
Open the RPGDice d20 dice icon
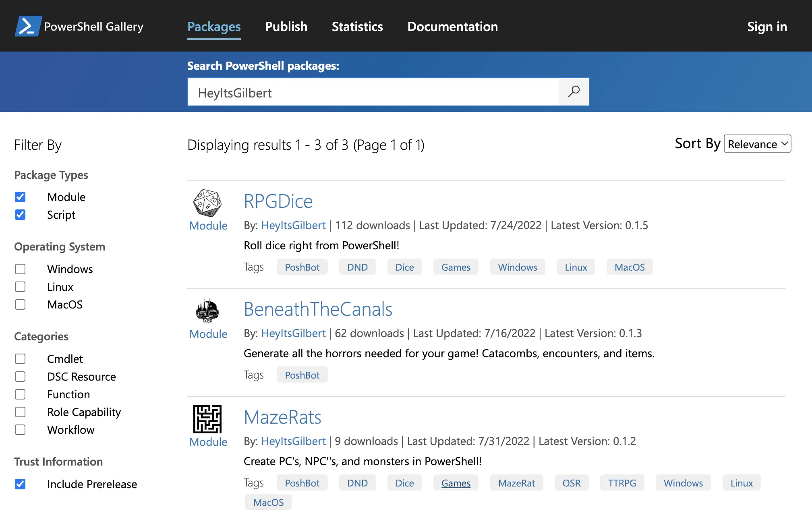click(x=207, y=203)
